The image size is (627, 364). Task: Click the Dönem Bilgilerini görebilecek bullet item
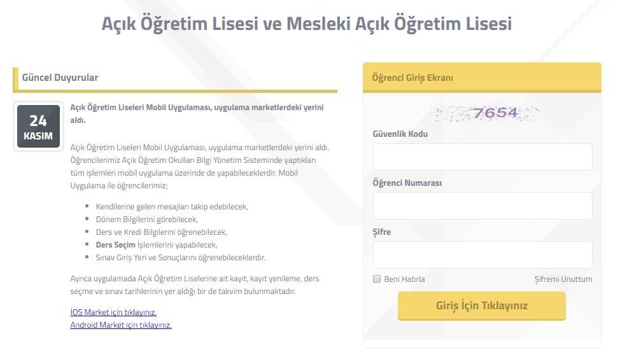click(147, 219)
